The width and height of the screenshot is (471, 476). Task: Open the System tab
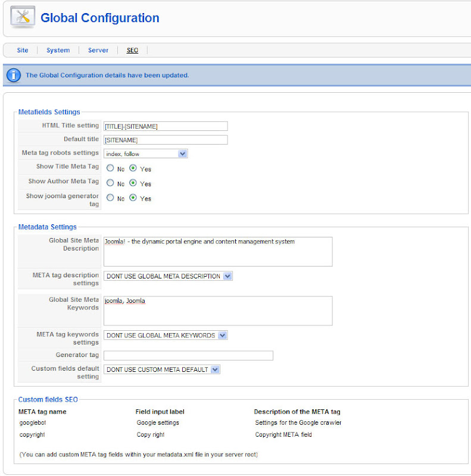pos(58,51)
